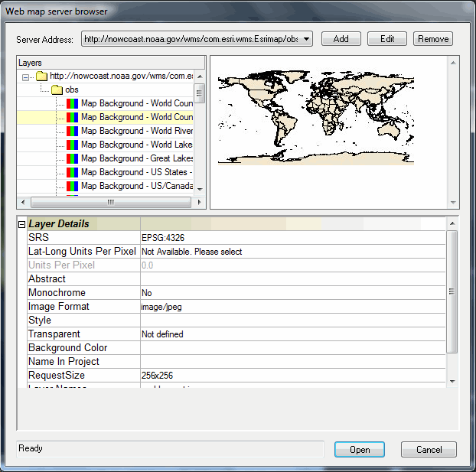Click the 'Lat-Long Units Per Pixel' property label
This screenshot has height=472, width=476.
pos(82,252)
